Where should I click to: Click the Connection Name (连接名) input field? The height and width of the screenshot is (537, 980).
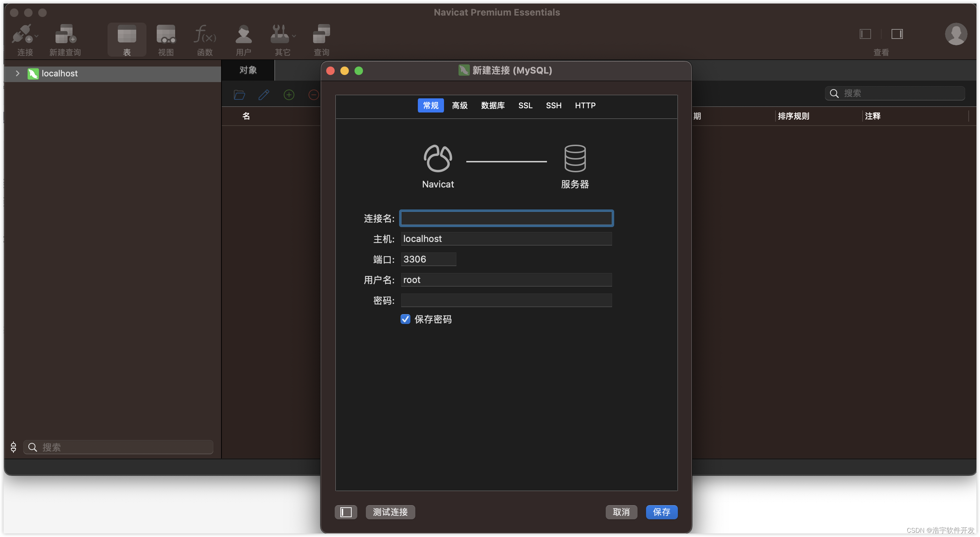[x=506, y=218]
